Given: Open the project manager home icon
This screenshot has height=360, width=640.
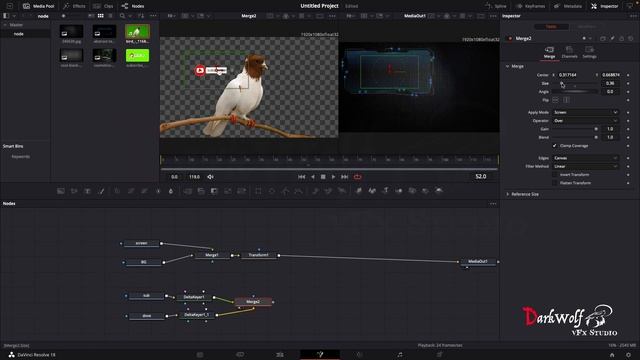Looking at the screenshot, I should pos(612,355).
